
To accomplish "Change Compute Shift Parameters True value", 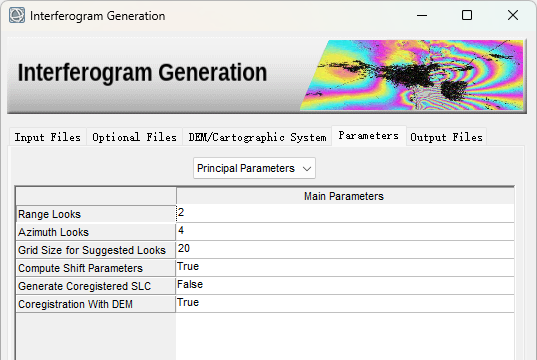I will [345, 268].
